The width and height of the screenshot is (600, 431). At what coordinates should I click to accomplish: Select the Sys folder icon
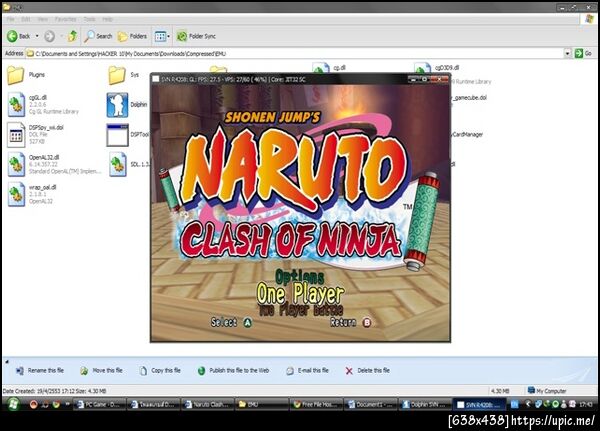(117, 75)
